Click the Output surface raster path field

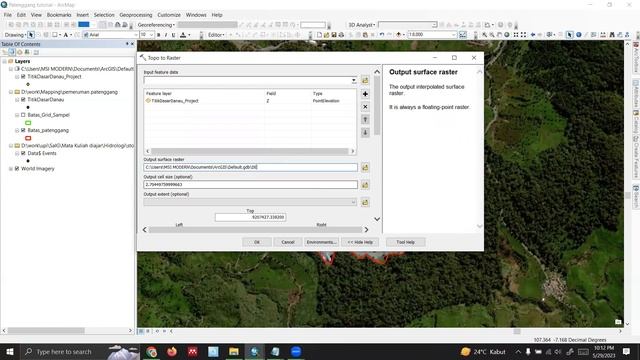click(x=250, y=167)
